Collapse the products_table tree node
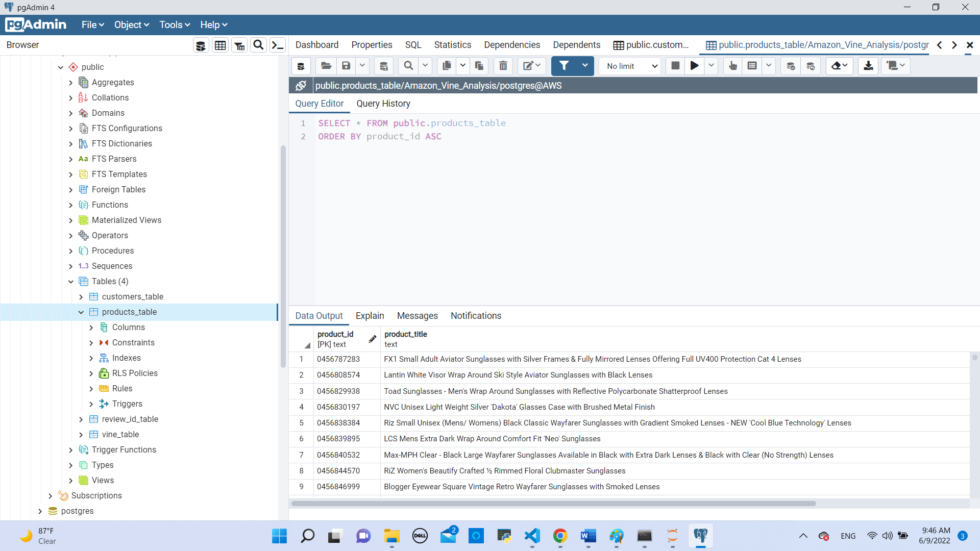980x551 pixels. pyautogui.click(x=81, y=312)
